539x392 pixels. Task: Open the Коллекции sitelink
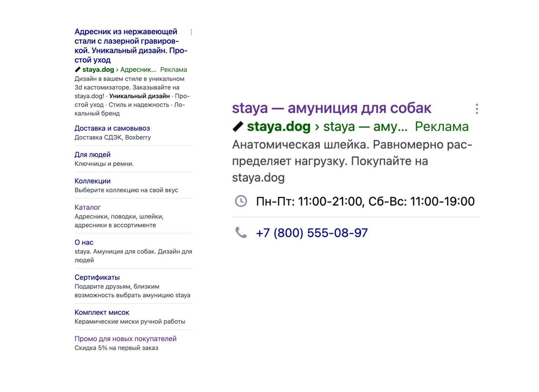click(92, 181)
